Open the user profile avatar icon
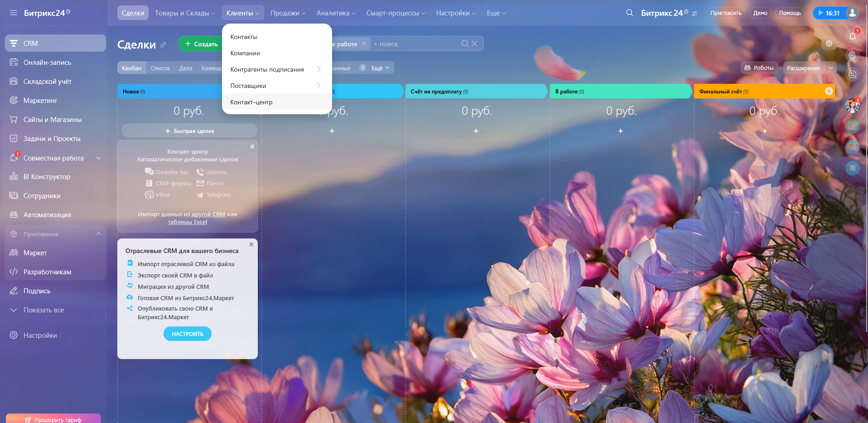 pyautogui.click(x=852, y=13)
